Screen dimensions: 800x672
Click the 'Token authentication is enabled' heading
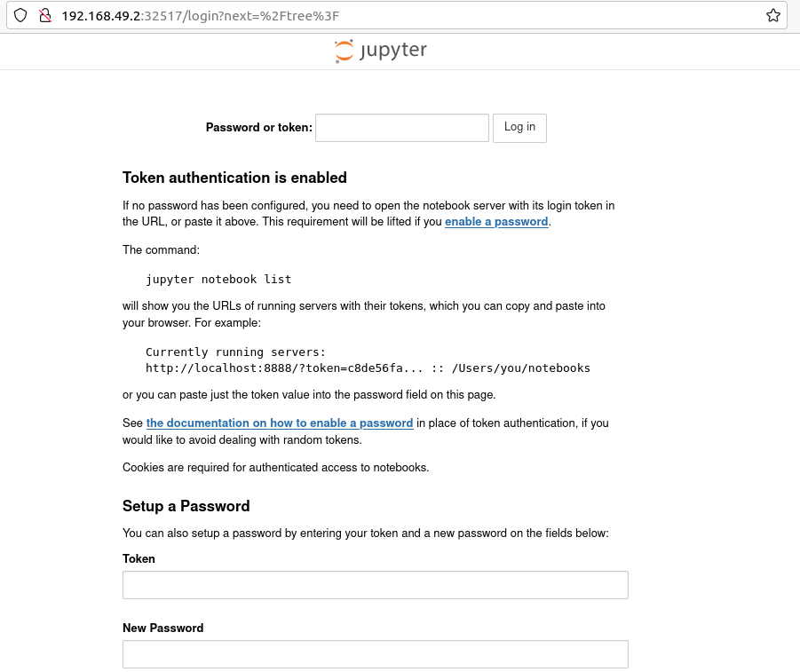(234, 178)
